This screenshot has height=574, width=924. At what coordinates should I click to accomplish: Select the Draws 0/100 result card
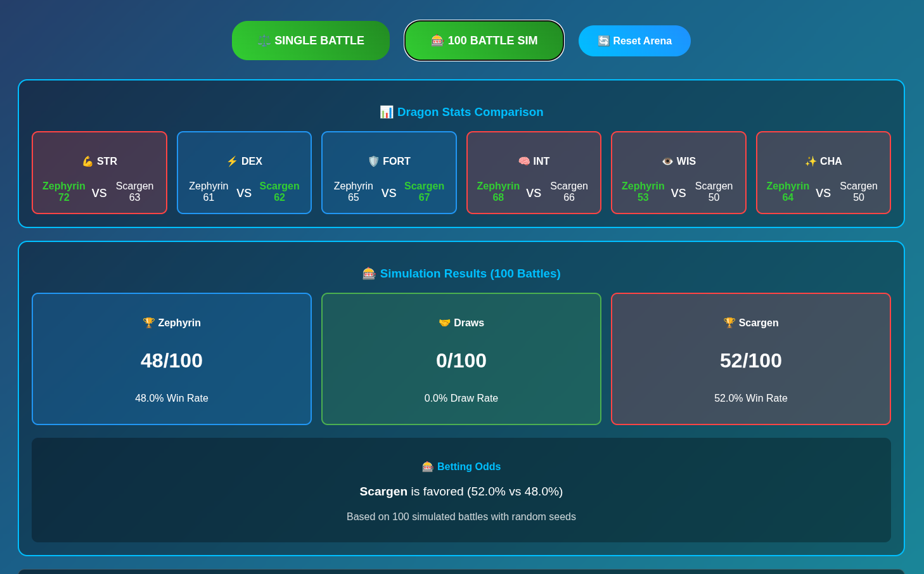point(461,359)
